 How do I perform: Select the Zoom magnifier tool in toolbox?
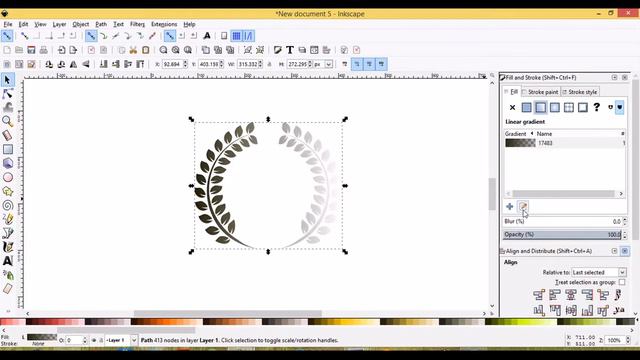click(x=7, y=121)
